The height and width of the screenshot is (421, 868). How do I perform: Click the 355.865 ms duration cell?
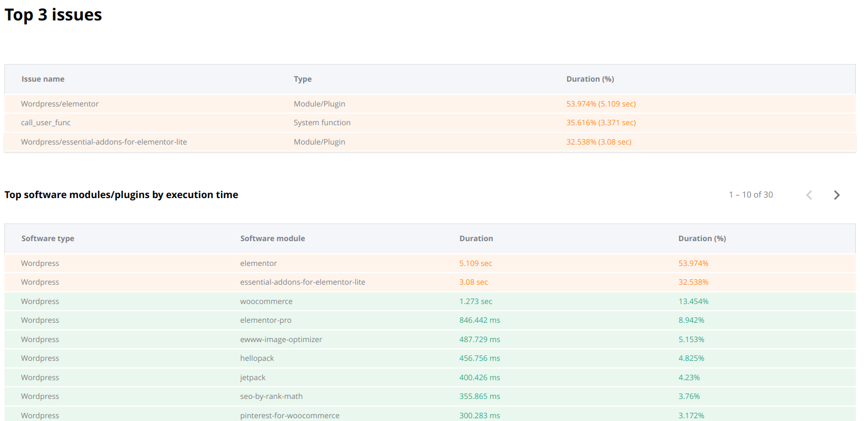coord(480,396)
